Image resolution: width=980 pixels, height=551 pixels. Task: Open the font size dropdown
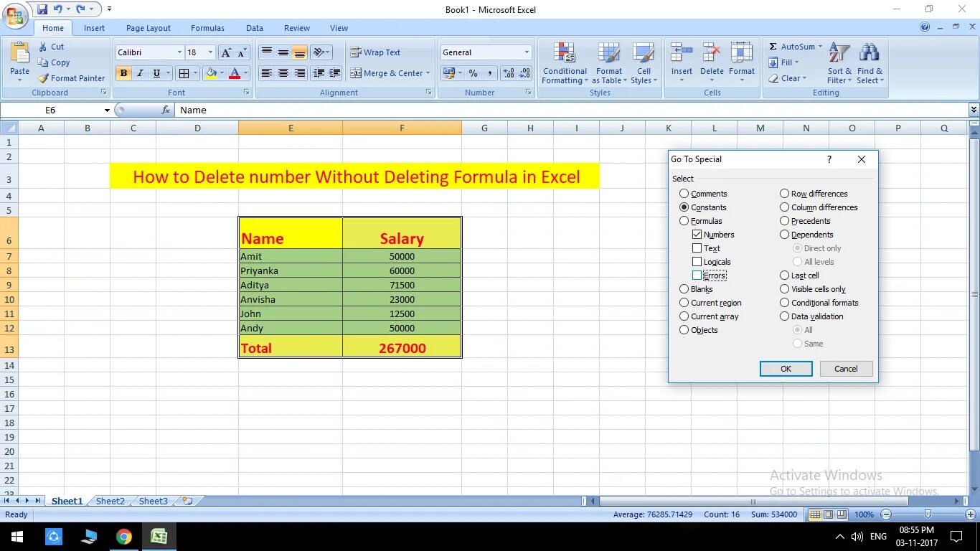click(210, 52)
